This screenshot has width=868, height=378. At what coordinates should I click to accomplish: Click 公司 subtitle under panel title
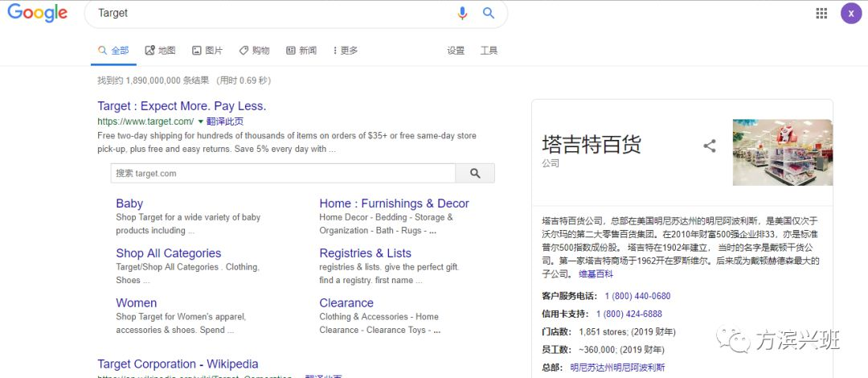[x=551, y=163]
